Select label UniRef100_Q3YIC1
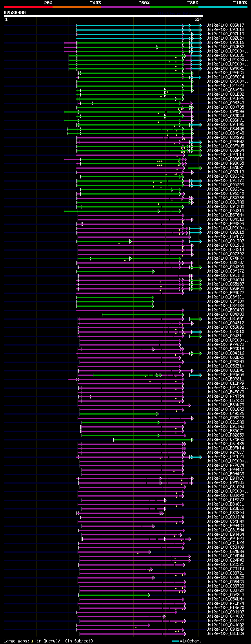The width and height of the screenshot is (251, 644). (x=225, y=297)
